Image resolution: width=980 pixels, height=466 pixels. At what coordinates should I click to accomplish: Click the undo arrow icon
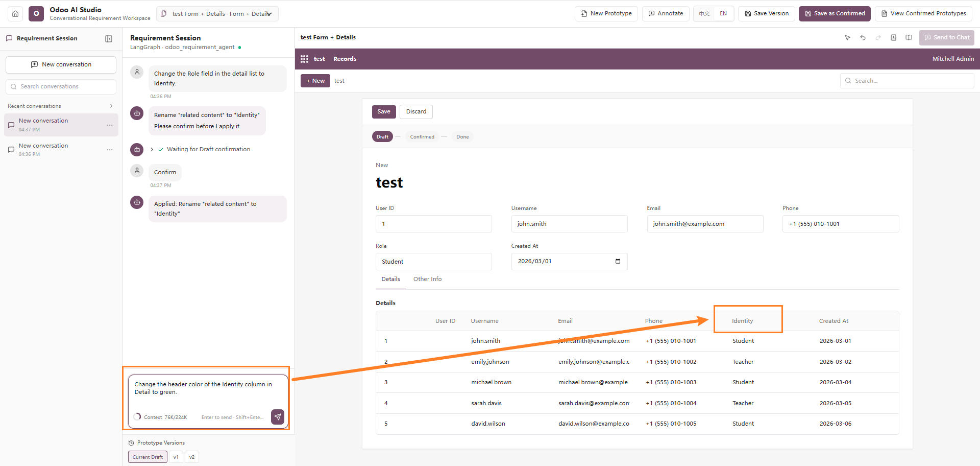coord(863,38)
